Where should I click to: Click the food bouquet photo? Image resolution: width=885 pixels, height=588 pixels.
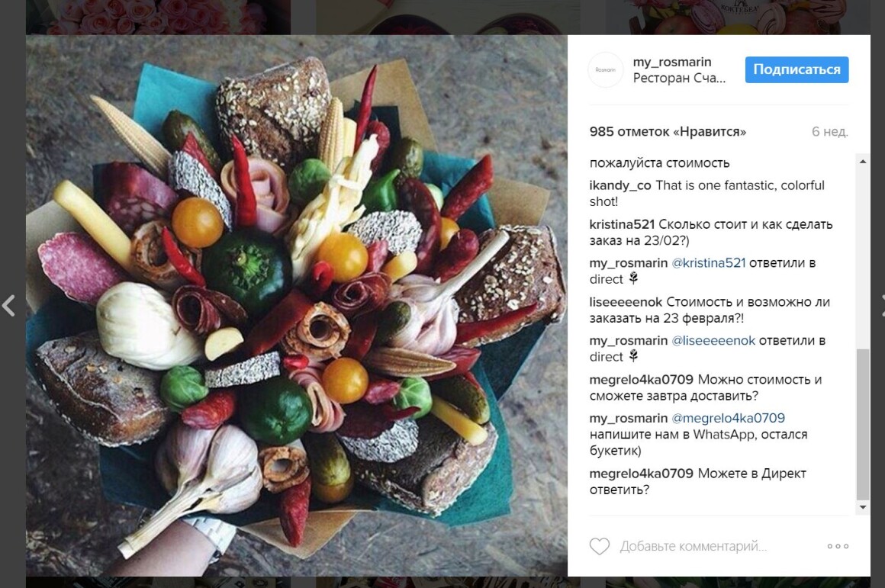(296, 305)
